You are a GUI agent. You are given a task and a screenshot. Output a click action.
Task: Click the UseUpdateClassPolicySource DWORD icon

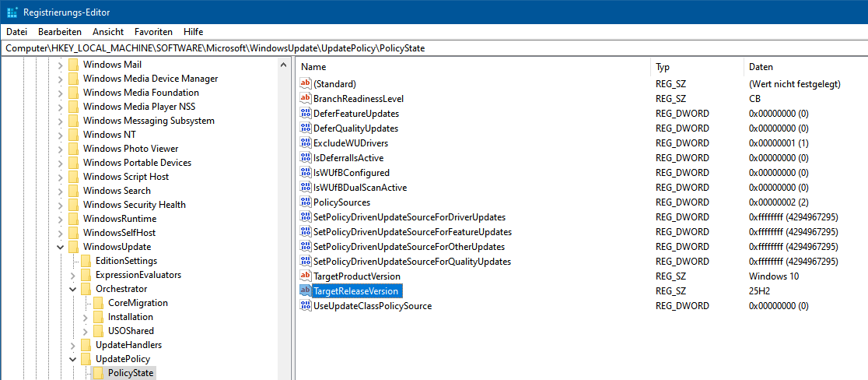pyautogui.click(x=305, y=305)
